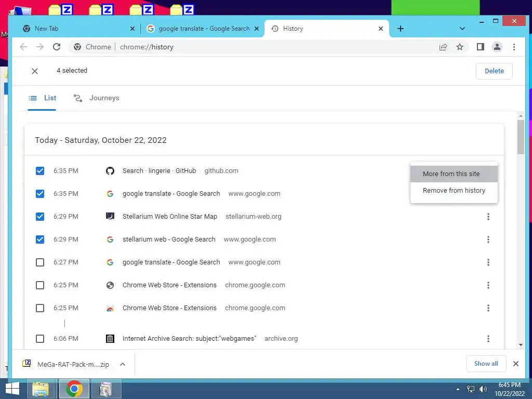
Task: Expand the MeGa-RAT-Pack zip download options
Action: point(123,364)
